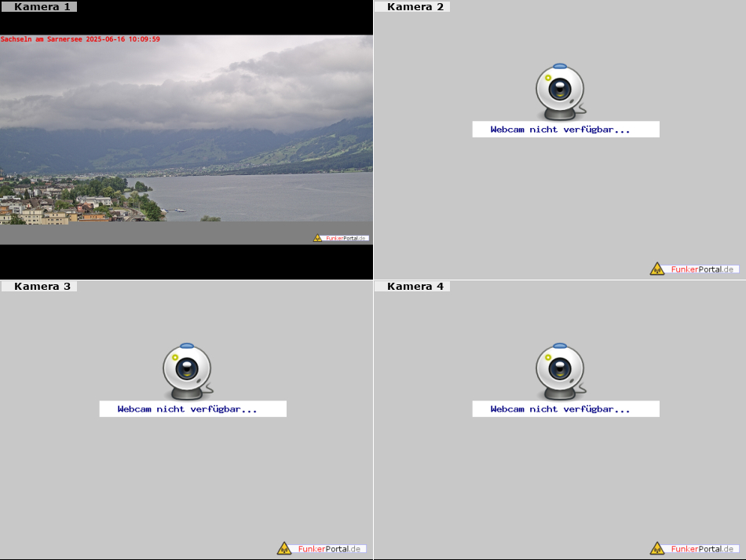This screenshot has height=560, width=746.
Task: Select the Kamera 3 label
Action: point(39,287)
